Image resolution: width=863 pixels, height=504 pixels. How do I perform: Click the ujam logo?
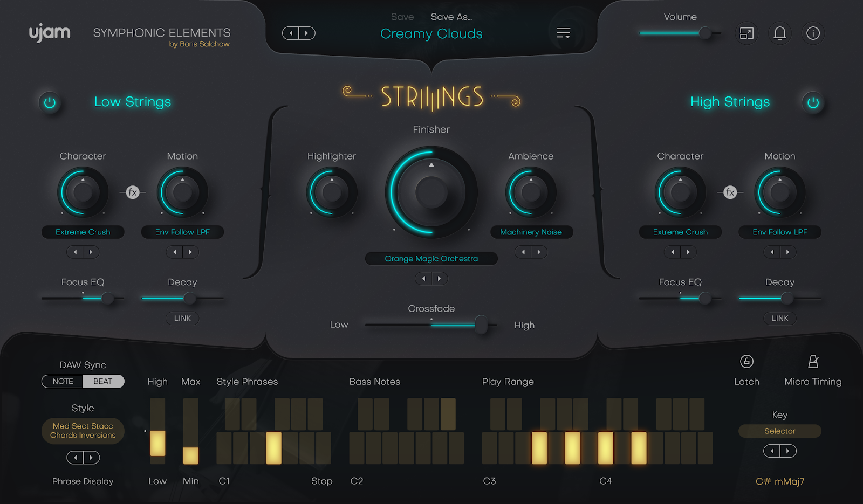click(50, 33)
